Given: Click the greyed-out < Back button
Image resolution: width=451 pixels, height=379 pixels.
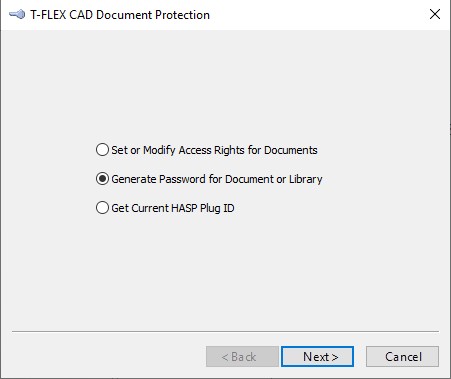Looking at the screenshot, I should coord(242,356).
